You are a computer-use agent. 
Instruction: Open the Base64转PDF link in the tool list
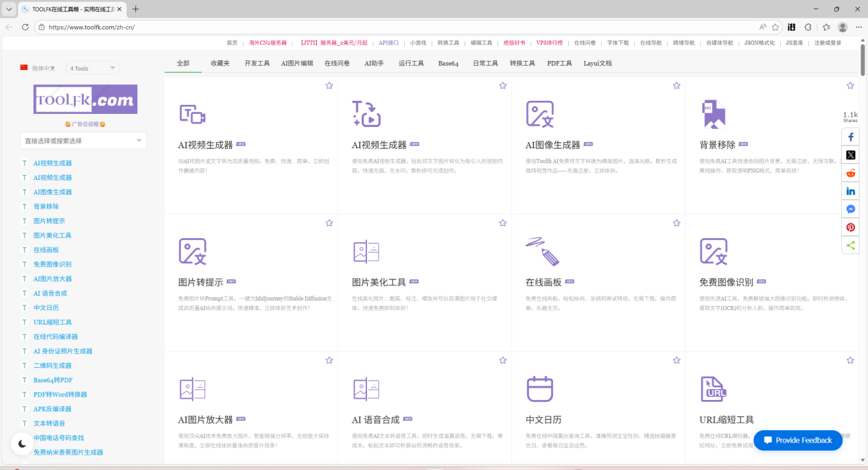coord(53,380)
